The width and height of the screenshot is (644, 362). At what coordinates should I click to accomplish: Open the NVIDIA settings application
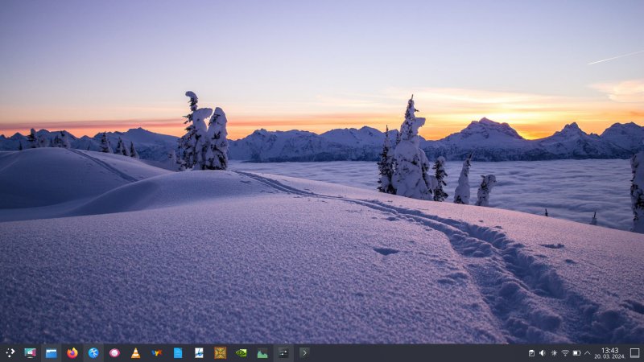tap(241, 352)
